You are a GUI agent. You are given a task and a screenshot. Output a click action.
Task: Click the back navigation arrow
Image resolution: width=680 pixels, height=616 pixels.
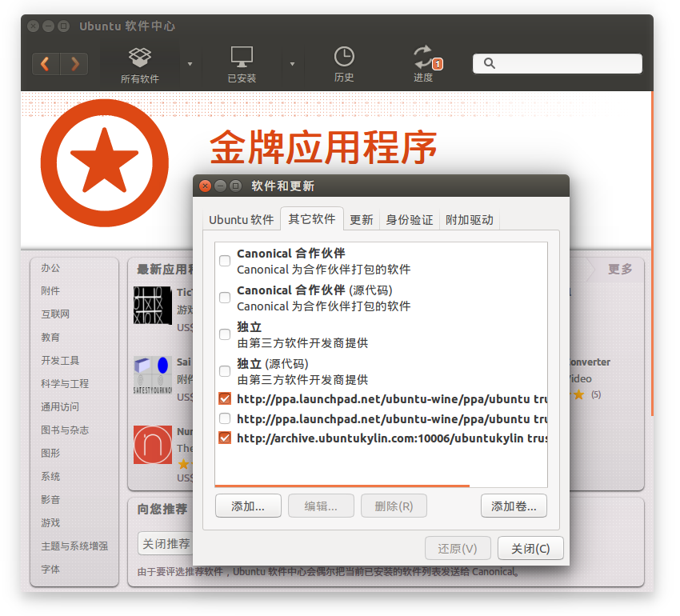pyautogui.click(x=46, y=64)
